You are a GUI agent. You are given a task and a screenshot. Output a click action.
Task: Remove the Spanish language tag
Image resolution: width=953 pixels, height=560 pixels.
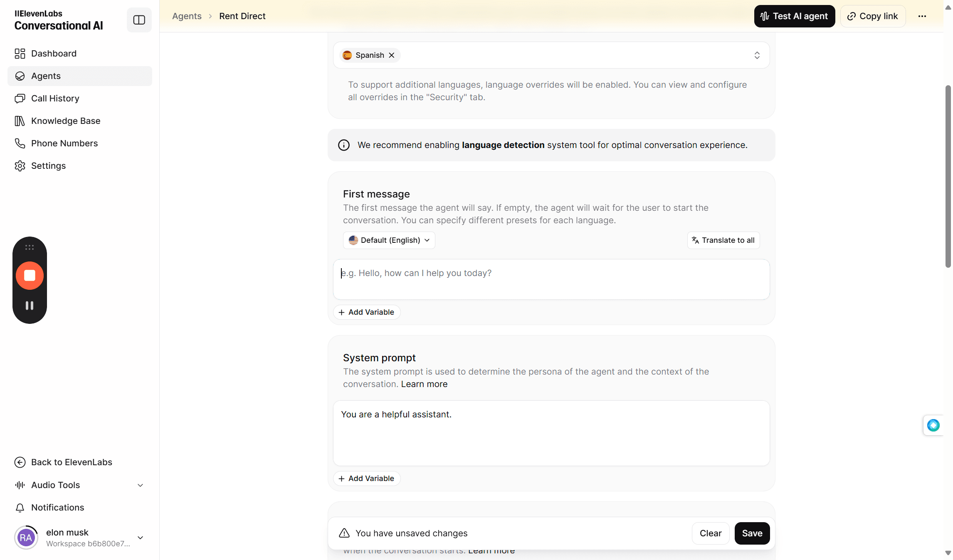[x=391, y=55]
